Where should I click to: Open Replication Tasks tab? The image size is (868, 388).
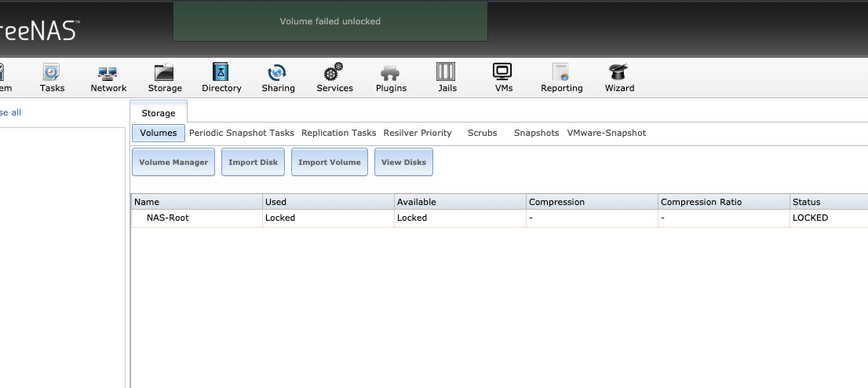(x=339, y=133)
